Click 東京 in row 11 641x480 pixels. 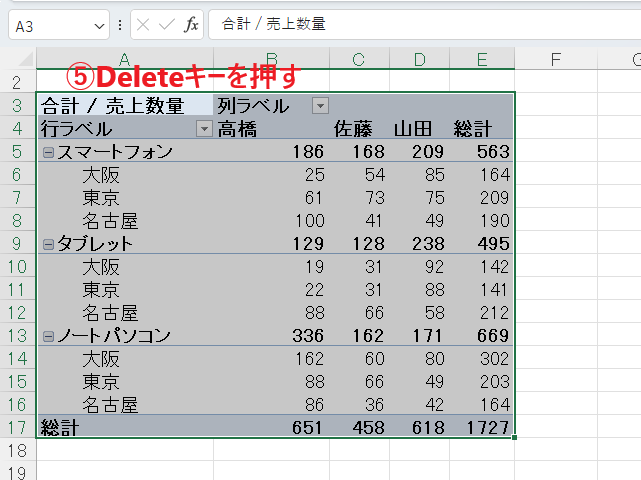[x=101, y=290]
